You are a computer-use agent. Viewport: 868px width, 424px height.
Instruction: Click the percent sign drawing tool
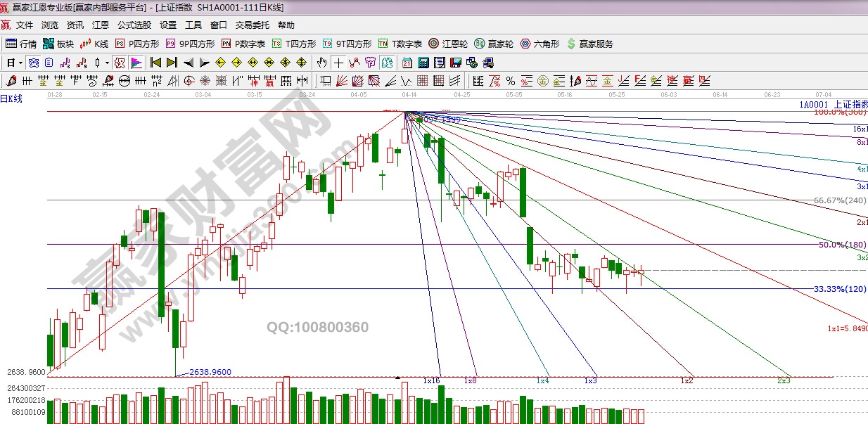[510, 80]
